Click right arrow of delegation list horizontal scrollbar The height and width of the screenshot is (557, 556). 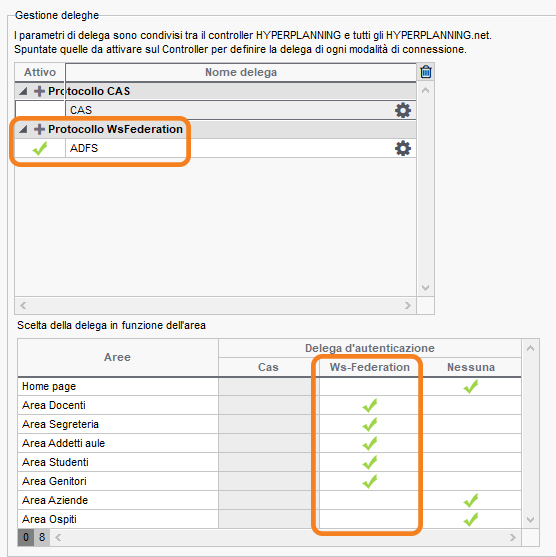pos(408,305)
